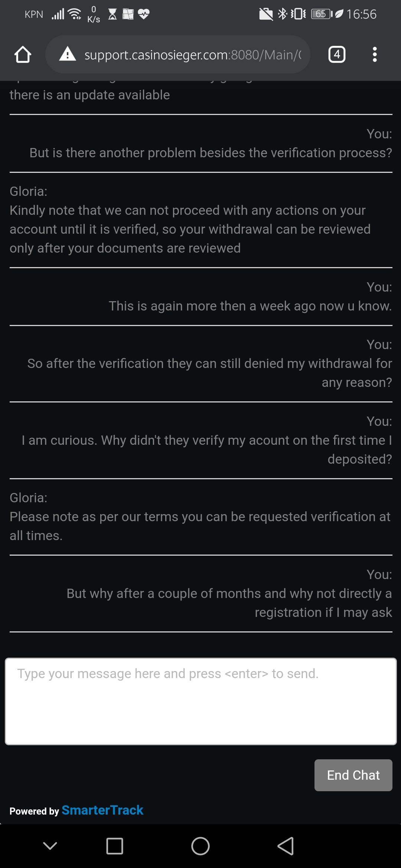This screenshot has width=401, height=868.
Task: Tap the Android home circle button
Action: (x=200, y=846)
